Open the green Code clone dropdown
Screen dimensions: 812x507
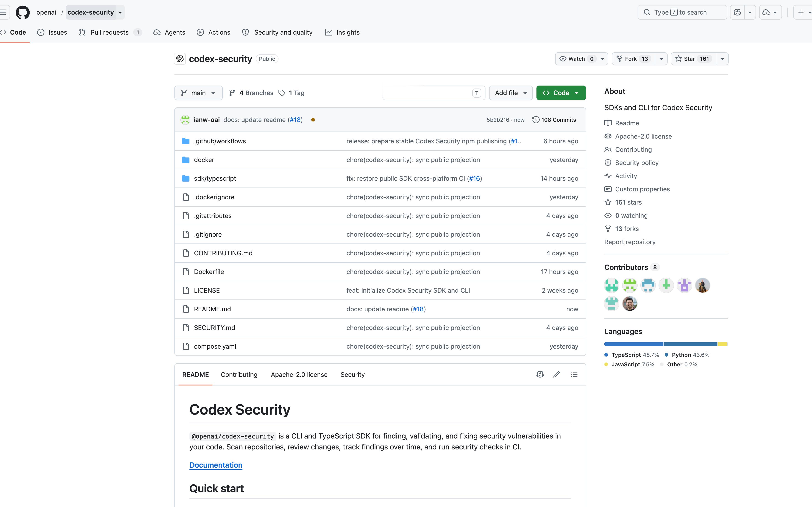point(561,93)
